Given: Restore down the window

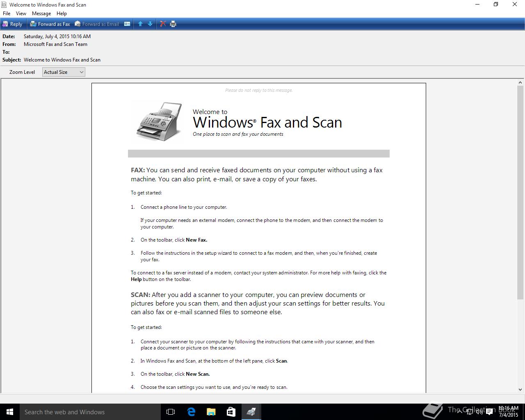Looking at the screenshot, I should tap(496, 5).
